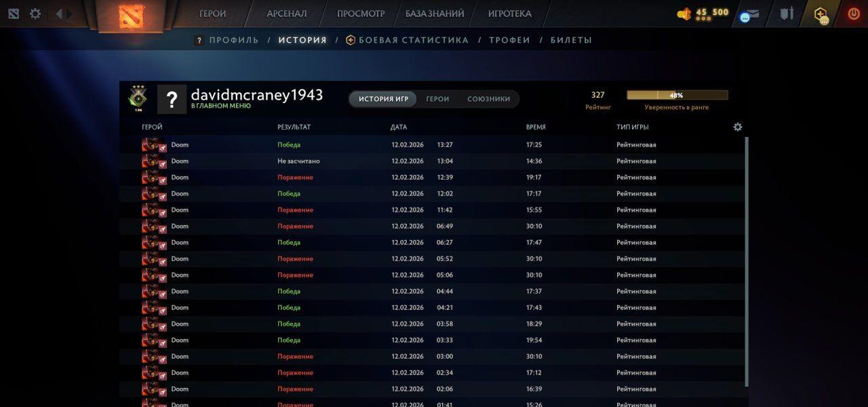This screenshot has width=868, height=407.
Task: Select the История игр toggle segment
Action: click(383, 99)
